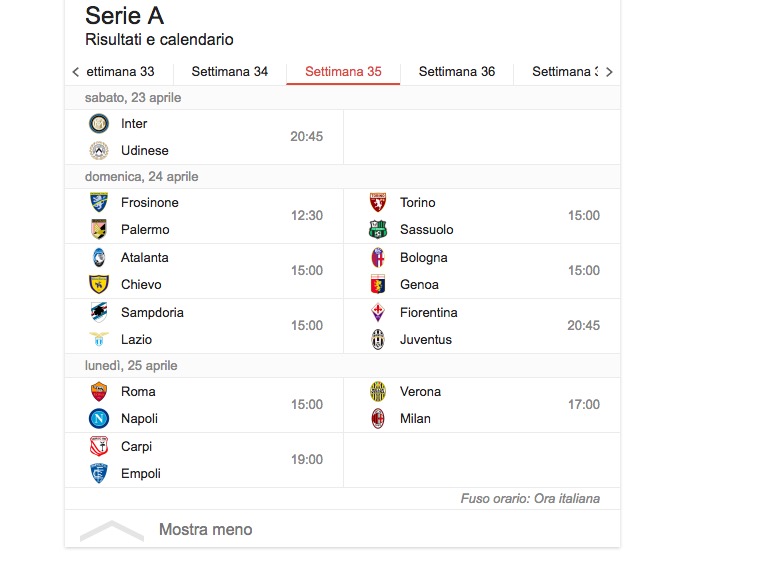The height and width of the screenshot is (564, 774).
Task: Switch to the Settimana 34 tab
Action: pyautogui.click(x=230, y=72)
